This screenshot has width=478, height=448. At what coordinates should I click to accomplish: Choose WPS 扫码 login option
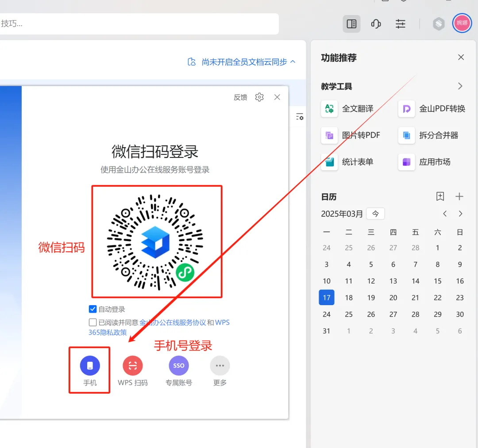coord(133,370)
